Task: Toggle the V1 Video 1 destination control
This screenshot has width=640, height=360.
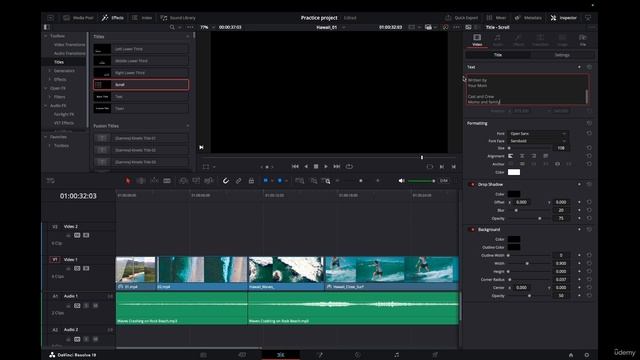Action: coord(55,259)
